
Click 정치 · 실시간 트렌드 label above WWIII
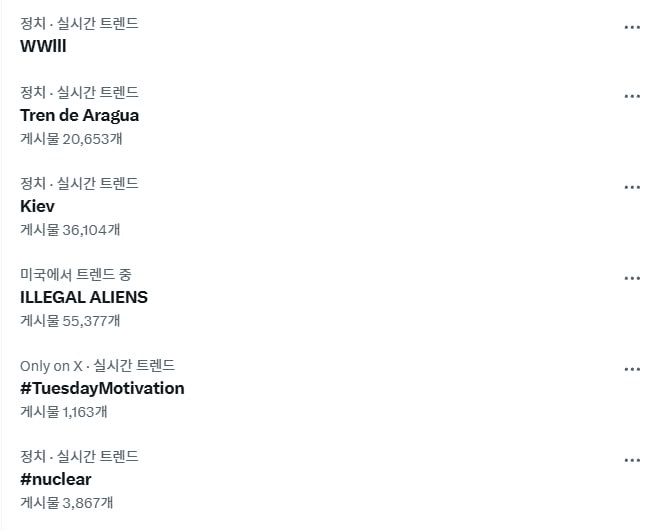79,23
